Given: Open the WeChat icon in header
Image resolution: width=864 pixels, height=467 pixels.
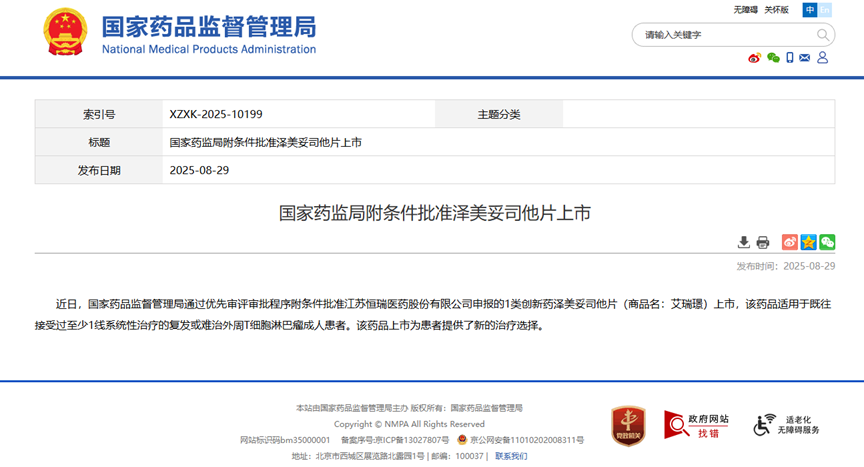Looking at the screenshot, I should coord(773,58).
